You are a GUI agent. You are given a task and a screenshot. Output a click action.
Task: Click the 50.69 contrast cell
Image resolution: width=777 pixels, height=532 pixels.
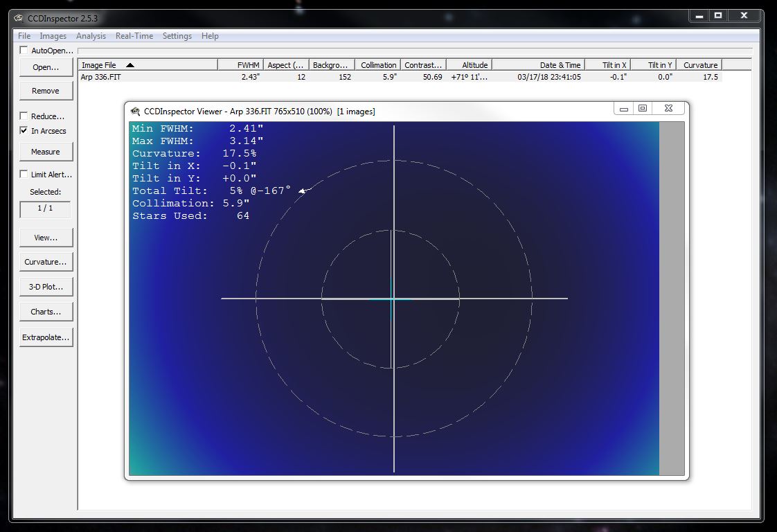(433, 77)
